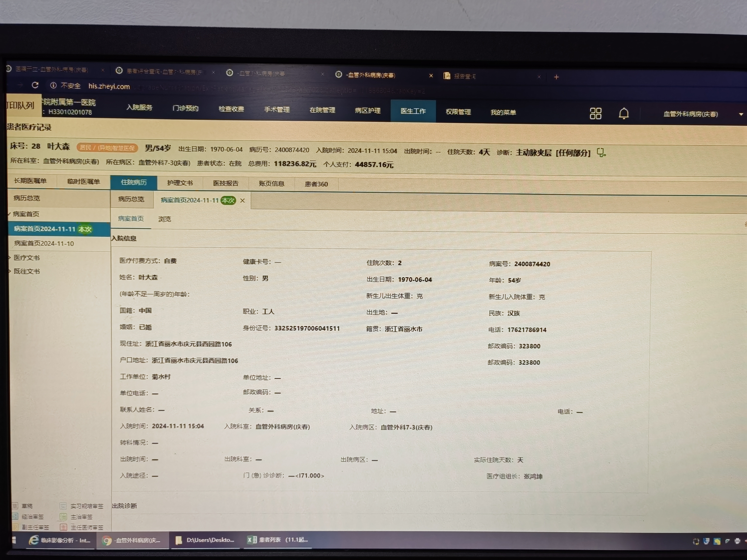Open the D:\Users\Desktop folder in taskbar
The image size is (747, 560).
pyautogui.click(x=205, y=540)
